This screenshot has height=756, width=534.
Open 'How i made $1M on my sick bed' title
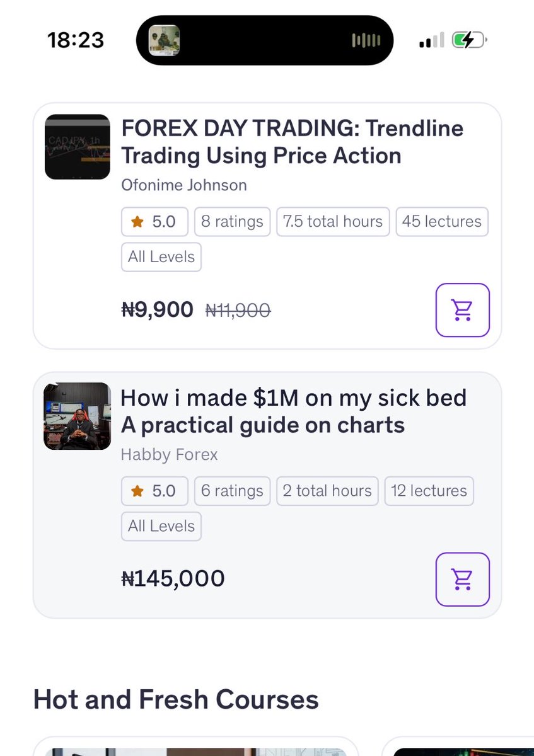(293, 411)
